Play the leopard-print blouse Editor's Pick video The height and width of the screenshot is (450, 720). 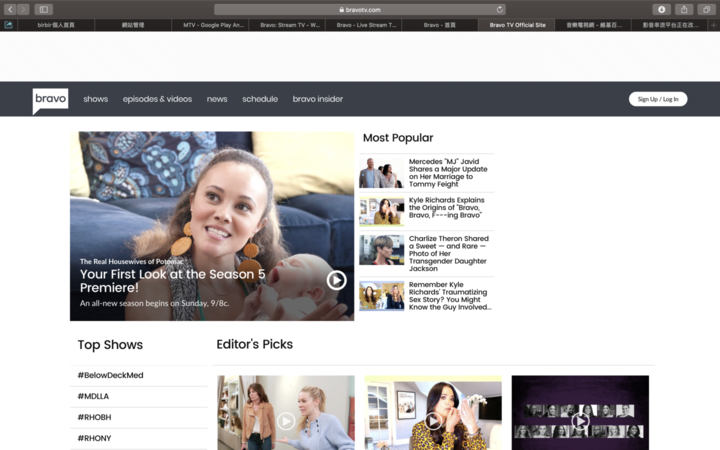point(433,421)
